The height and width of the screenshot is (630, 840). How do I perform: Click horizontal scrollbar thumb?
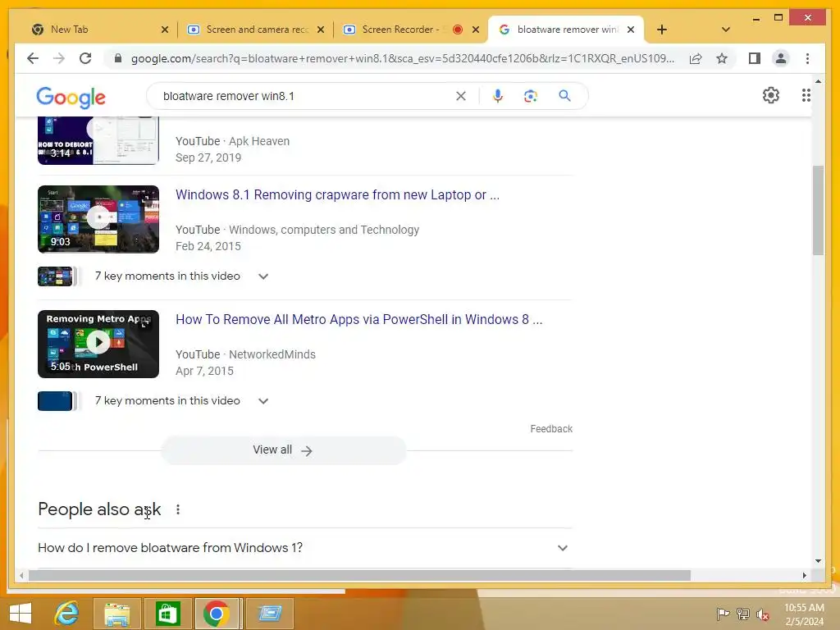pos(359,575)
